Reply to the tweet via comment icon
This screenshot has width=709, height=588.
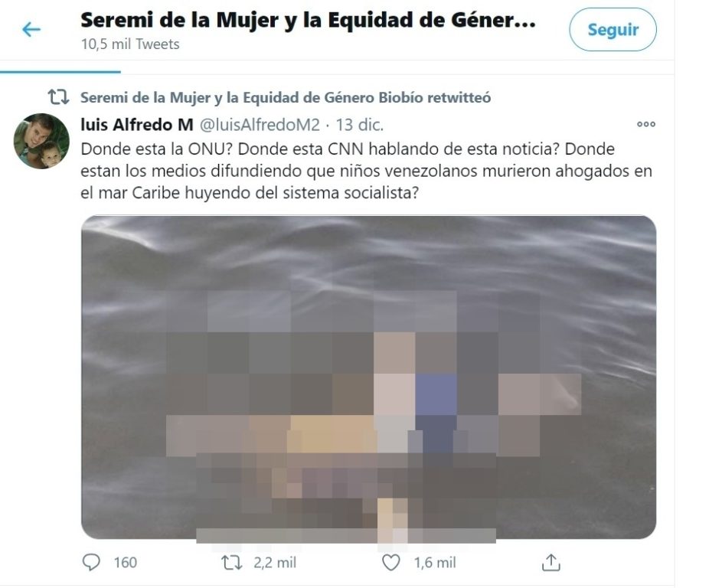click(91, 562)
